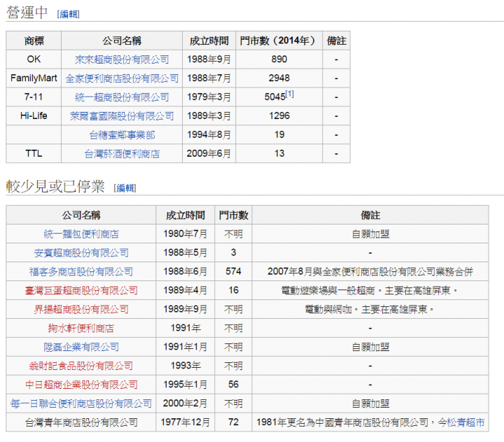The width and height of the screenshot is (504, 442).
Task: Click the 1988年9月 date cell
Action: coord(209,59)
